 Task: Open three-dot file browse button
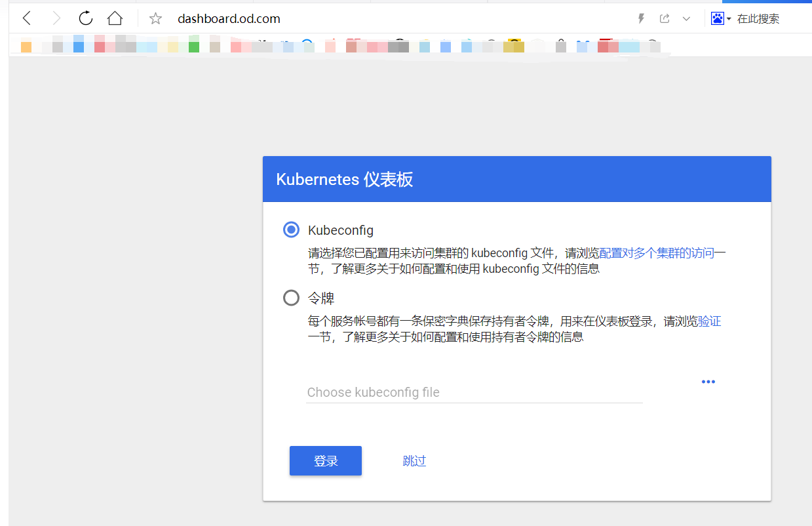click(x=708, y=382)
